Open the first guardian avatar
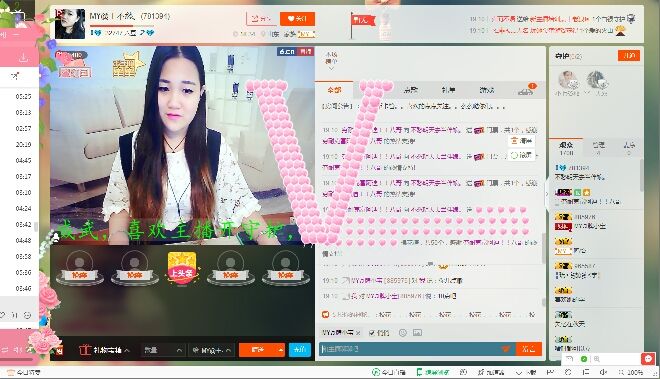Viewport: 660px width, 379px height. [567, 80]
